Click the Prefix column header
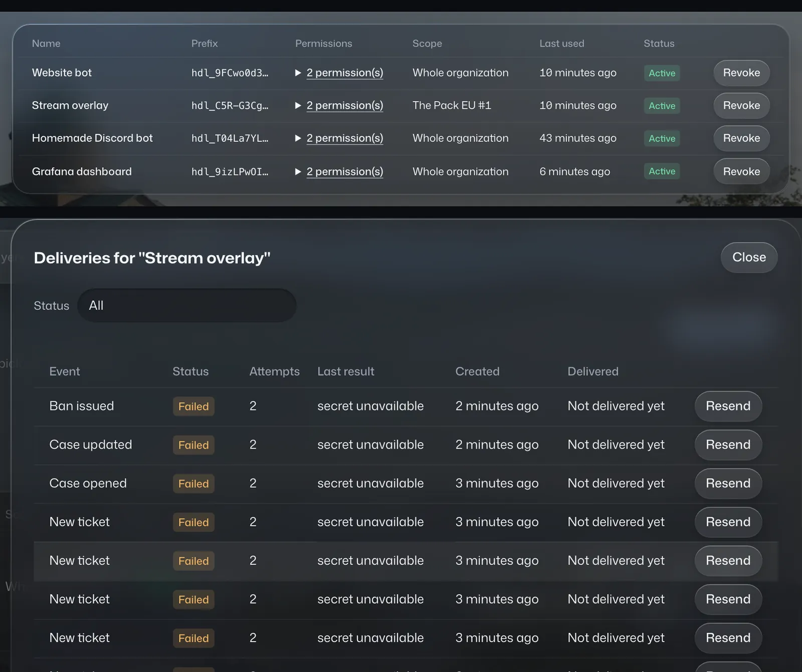This screenshot has height=672, width=802. [x=205, y=44]
